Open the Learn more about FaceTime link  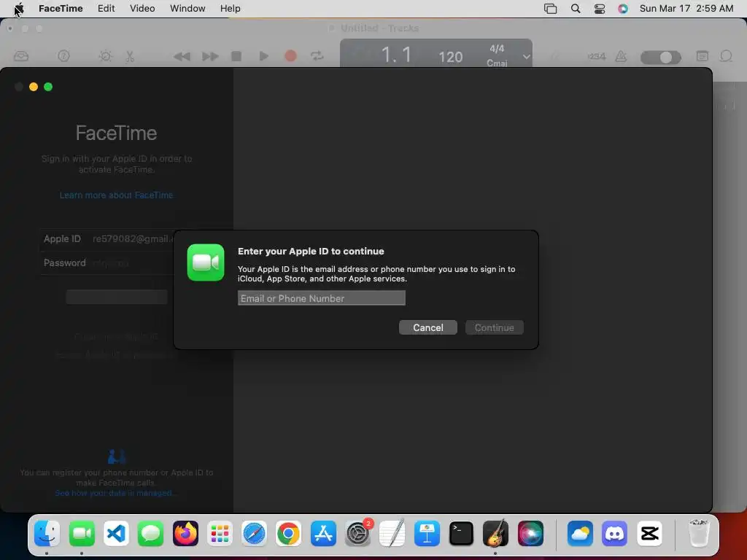pos(116,195)
